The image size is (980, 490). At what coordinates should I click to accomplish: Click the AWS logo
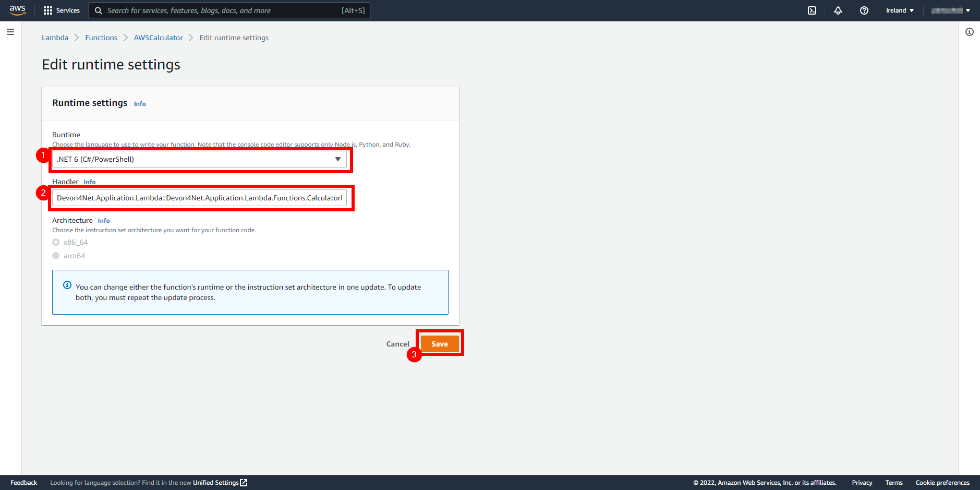point(17,10)
